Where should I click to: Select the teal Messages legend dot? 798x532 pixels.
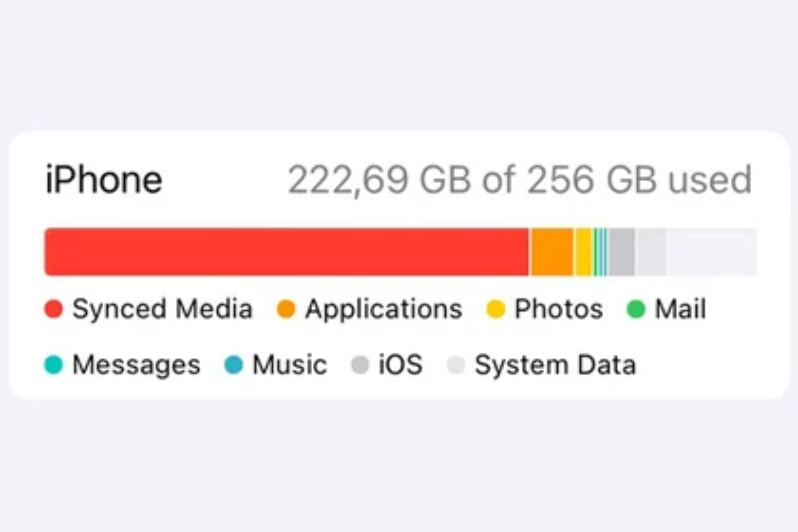coord(53,365)
